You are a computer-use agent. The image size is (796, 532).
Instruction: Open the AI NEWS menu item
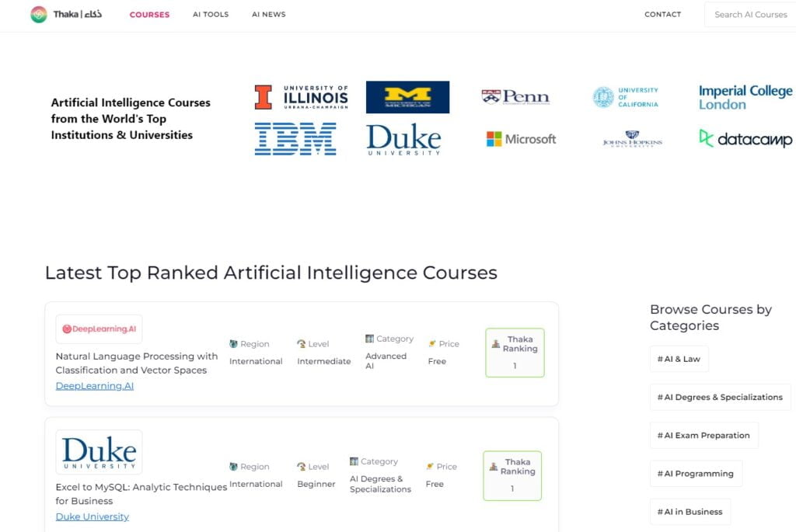[268, 15]
